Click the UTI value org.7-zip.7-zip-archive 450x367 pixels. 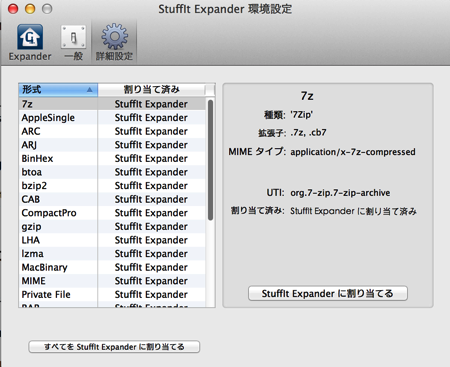[x=340, y=193]
